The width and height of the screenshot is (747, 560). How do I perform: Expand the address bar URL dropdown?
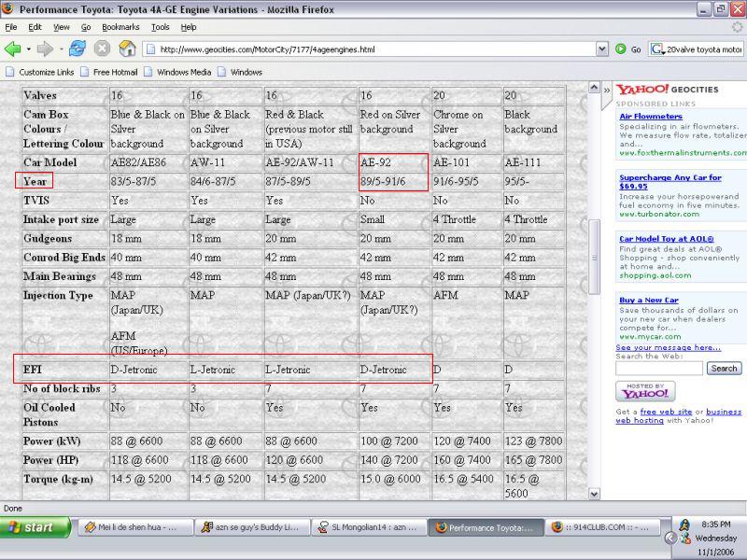[x=602, y=49]
